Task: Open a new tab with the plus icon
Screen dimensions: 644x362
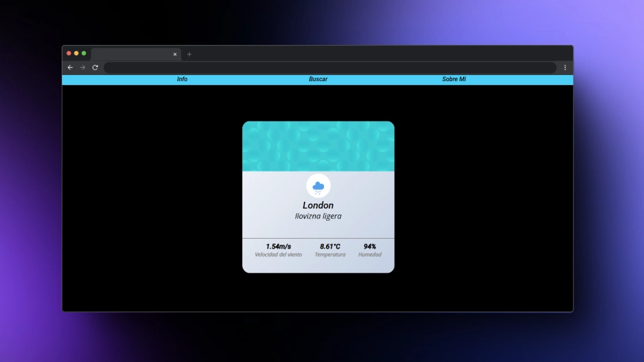Action: tap(189, 54)
